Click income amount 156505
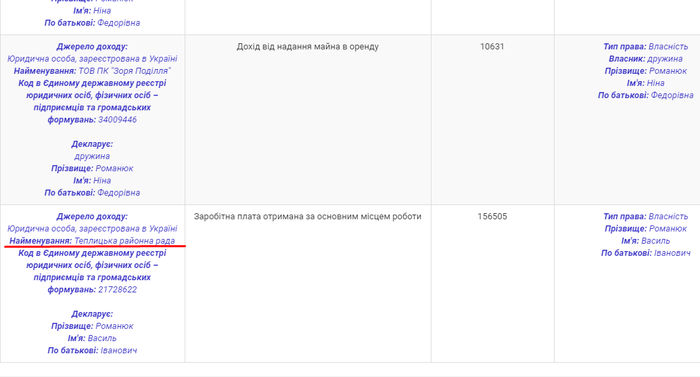700x377 pixels. coord(492,216)
